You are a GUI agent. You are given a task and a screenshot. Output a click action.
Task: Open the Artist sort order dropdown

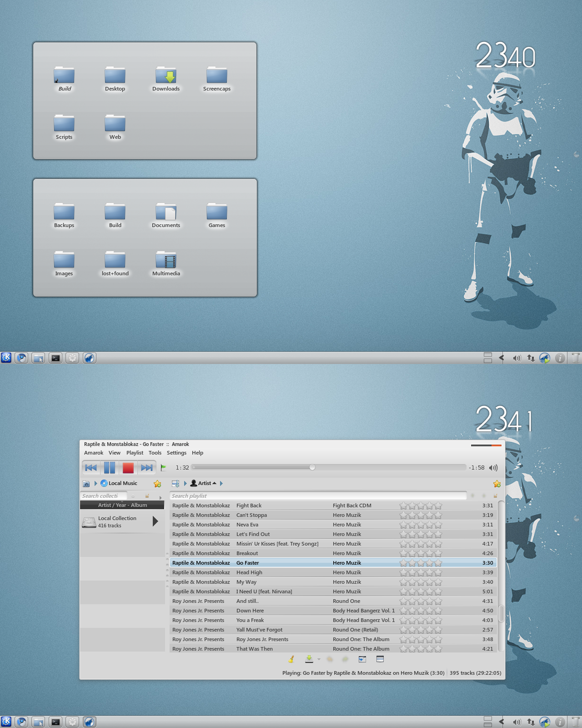(x=203, y=483)
